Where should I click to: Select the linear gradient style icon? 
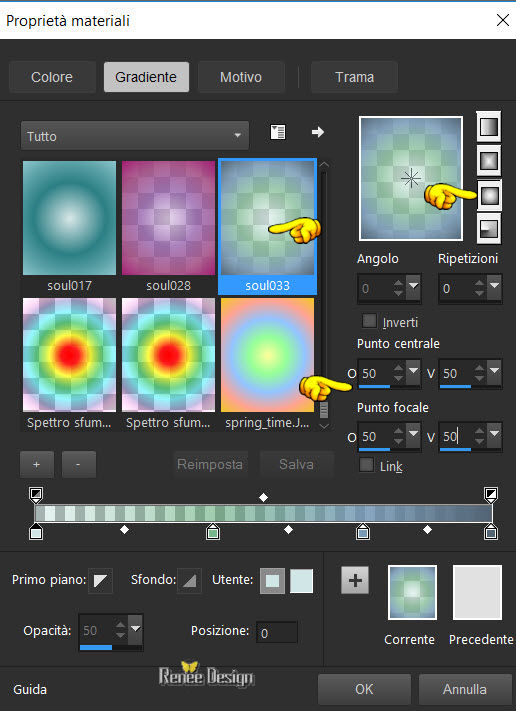pos(489,127)
